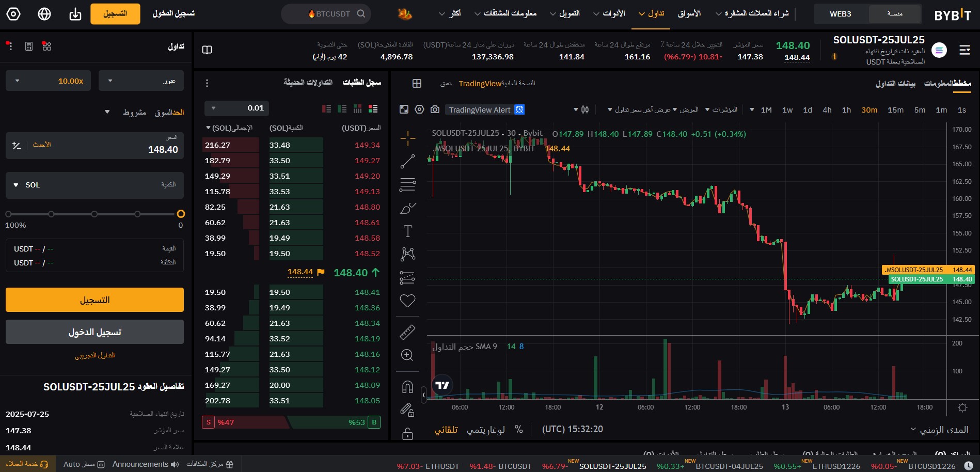
Task: Click the التسجيل register button
Action: [94, 300]
